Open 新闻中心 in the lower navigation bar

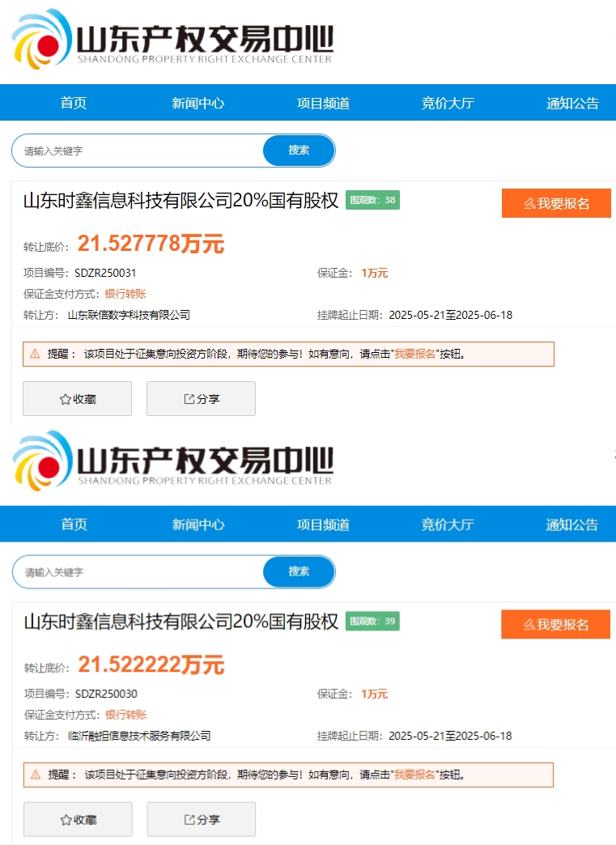[x=198, y=524]
